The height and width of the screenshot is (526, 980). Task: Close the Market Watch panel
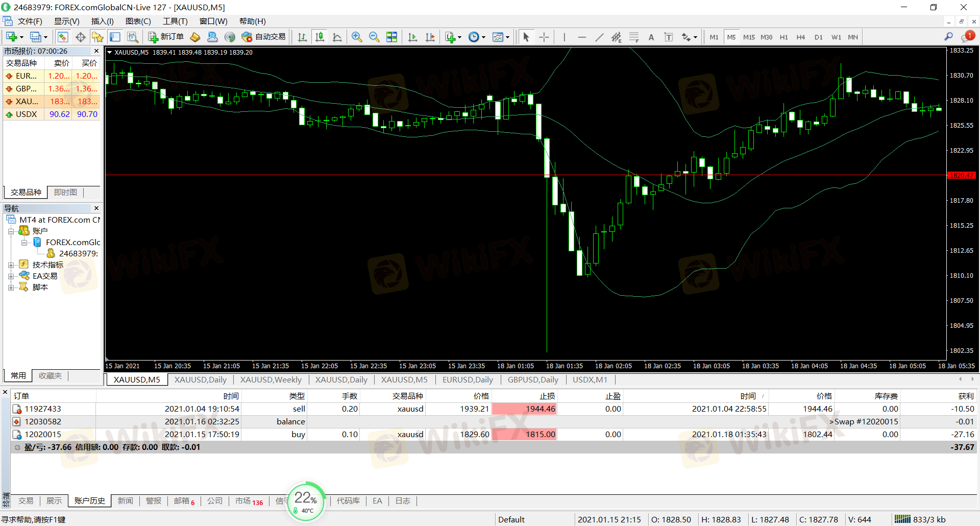point(96,51)
